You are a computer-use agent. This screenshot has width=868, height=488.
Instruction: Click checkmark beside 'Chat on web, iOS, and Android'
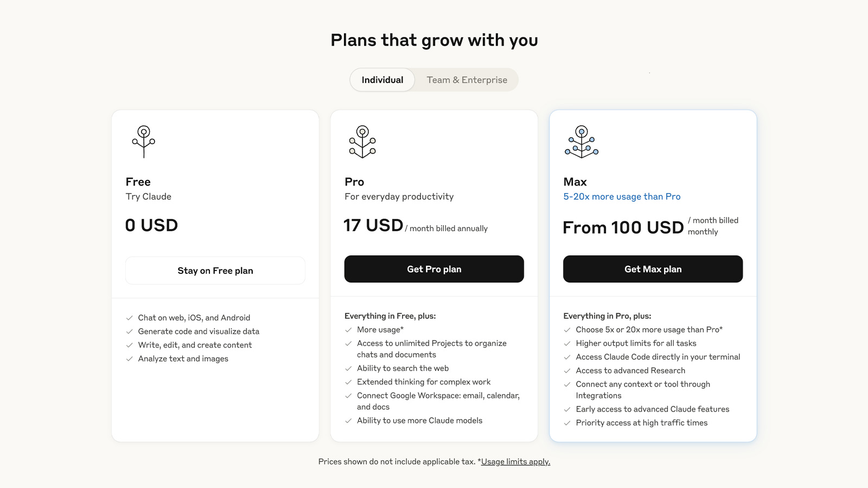pos(130,318)
